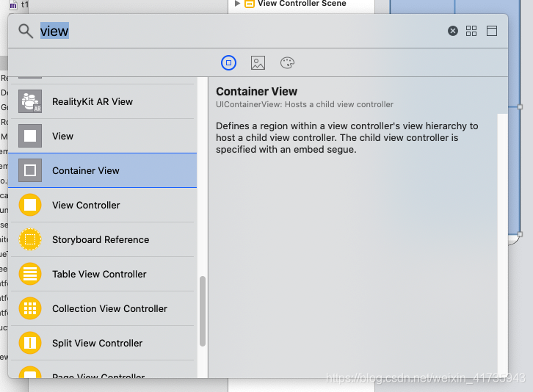The width and height of the screenshot is (533, 392).
Task: Click the RealityKit AR View icon
Action: [30, 101]
